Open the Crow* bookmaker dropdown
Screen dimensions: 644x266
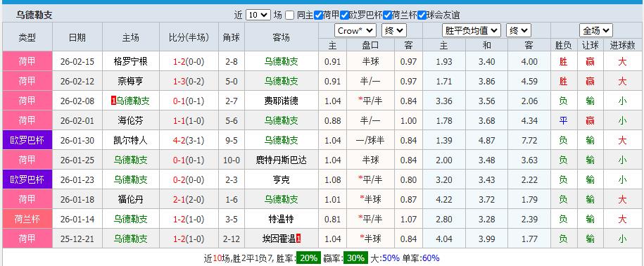click(355, 30)
